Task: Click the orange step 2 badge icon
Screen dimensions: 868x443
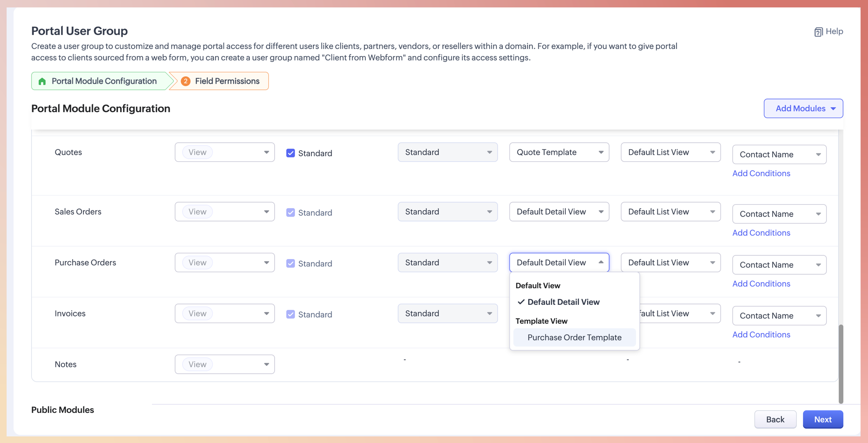Action: coord(186,81)
